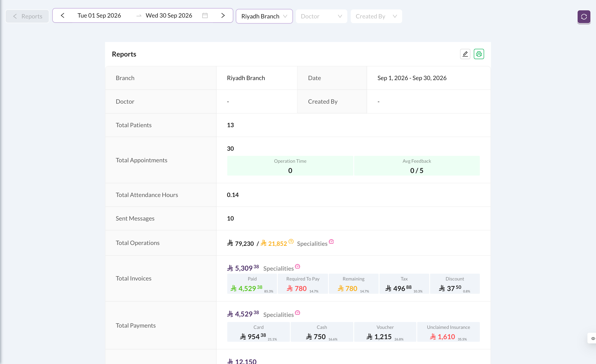Viewport: 596px width, 364px height.
Task: Click the Operation Time card
Action: (x=290, y=166)
